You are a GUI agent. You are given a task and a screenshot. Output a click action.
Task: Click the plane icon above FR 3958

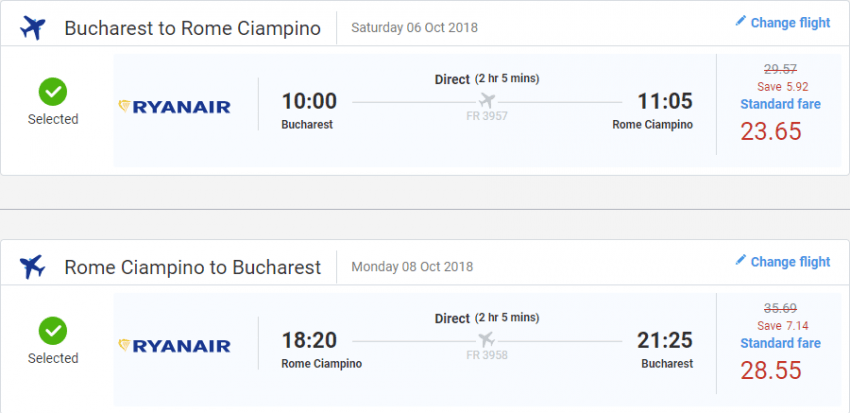click(x=488, y=339)
